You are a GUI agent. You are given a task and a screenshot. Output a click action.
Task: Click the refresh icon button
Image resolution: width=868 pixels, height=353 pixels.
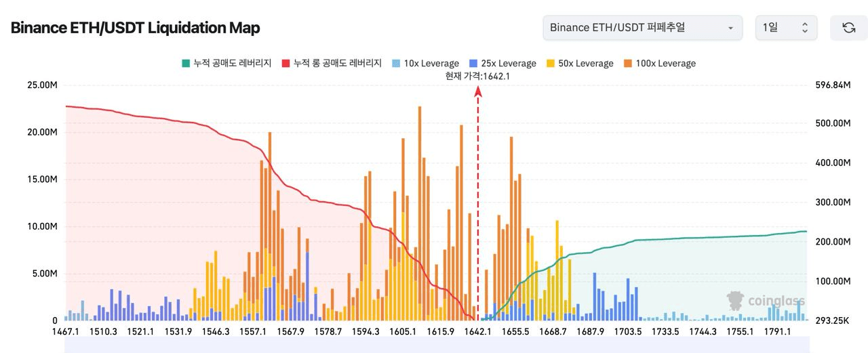coord(848,28)
